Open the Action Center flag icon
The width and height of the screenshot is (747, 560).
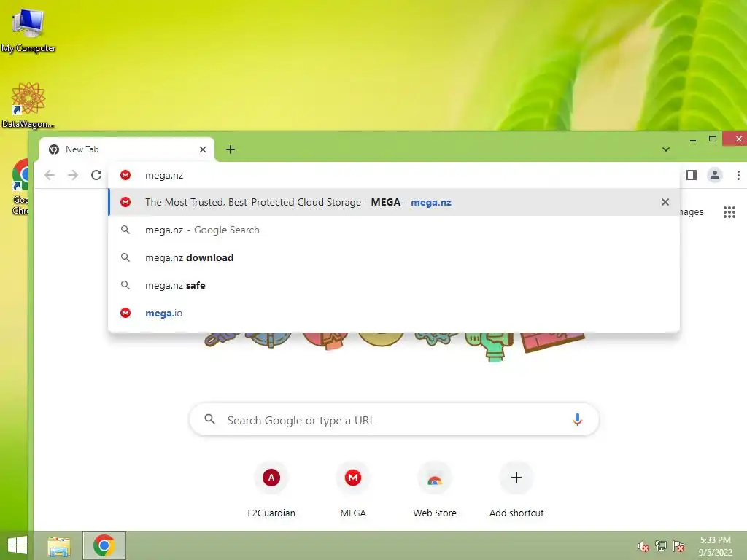coord(678,546)
